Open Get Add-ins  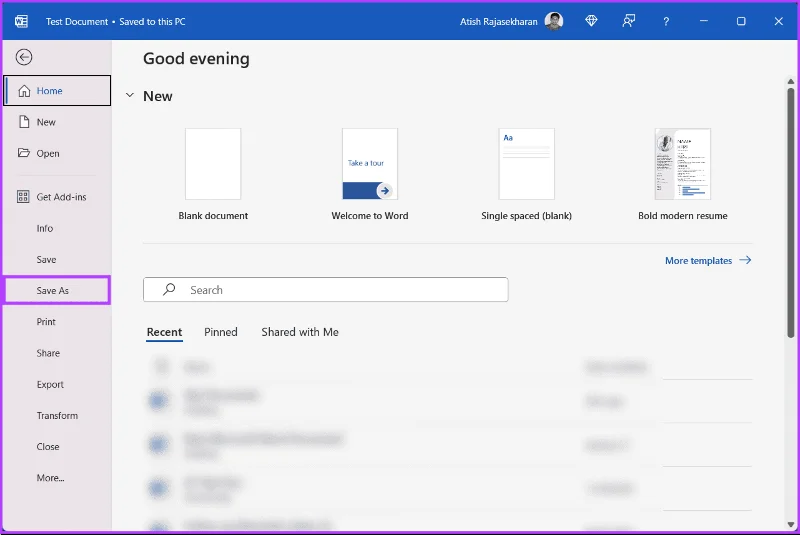[57, 197]
